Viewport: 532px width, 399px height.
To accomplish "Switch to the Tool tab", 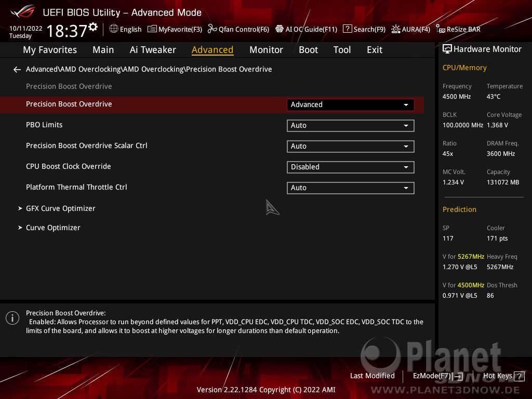I will click(342, 50).
